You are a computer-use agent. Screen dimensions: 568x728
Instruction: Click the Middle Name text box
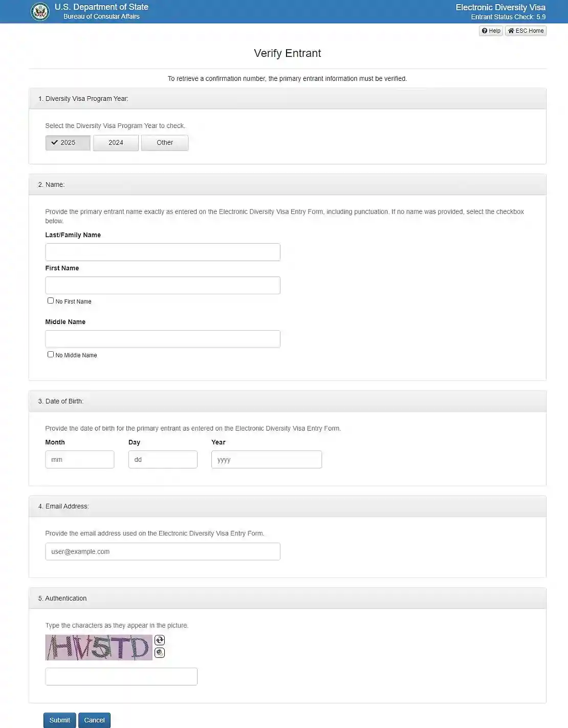[x=163, y=339]
